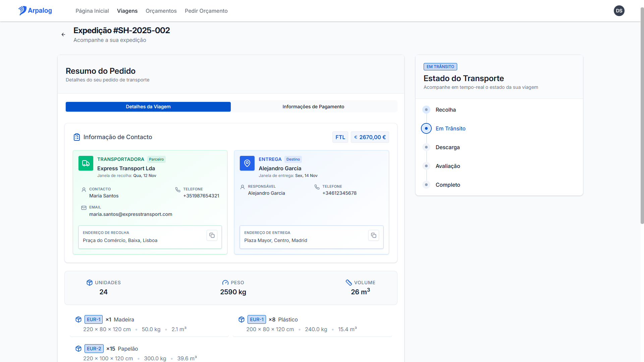Click the gauge icon next to Peso
The height and width of the screenshot is (362, 644).
pos(224,283)
